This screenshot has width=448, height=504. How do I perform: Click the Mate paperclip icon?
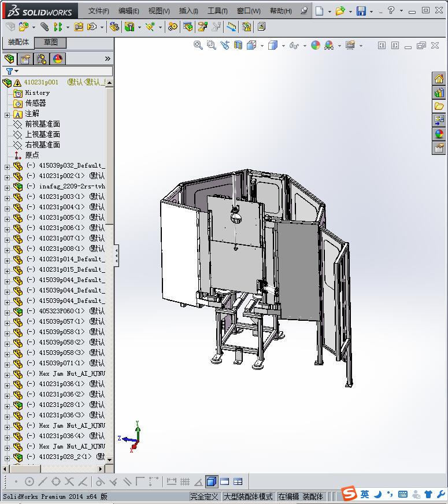[x=45, y=27]
